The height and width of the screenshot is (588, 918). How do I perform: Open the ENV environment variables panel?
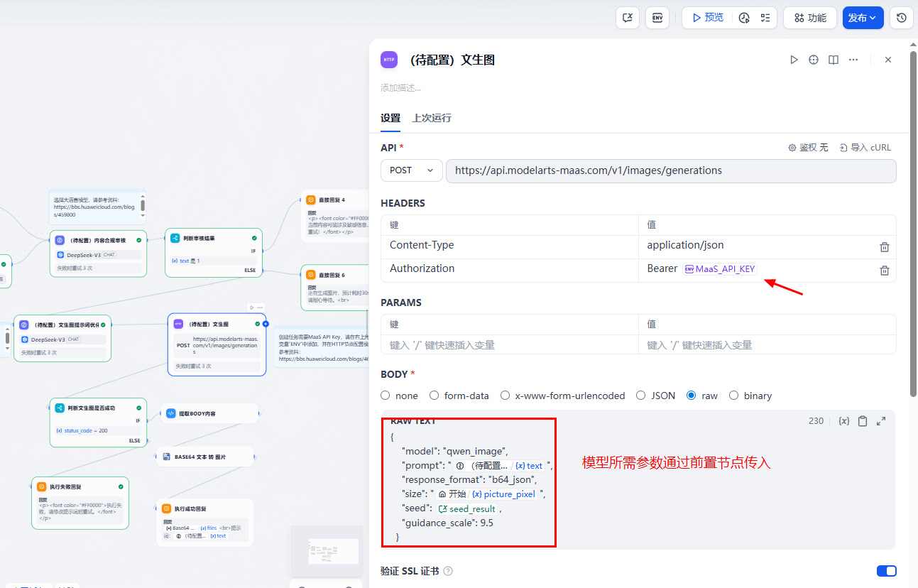pyautogui.click(x=657, y=18)
